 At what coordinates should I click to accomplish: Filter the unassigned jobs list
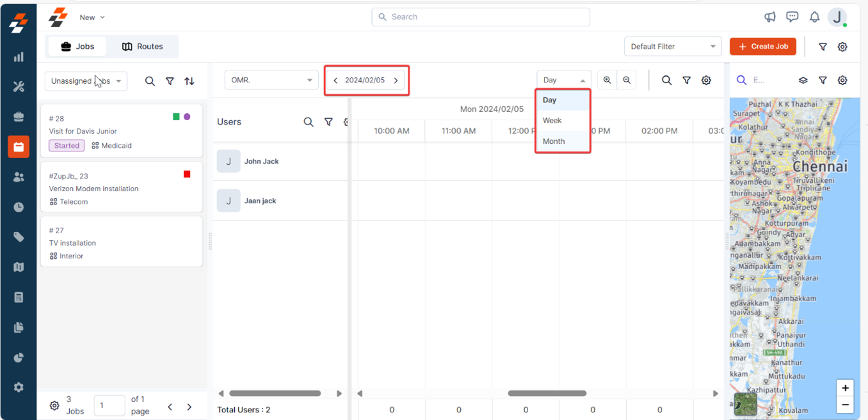point(170,81)
